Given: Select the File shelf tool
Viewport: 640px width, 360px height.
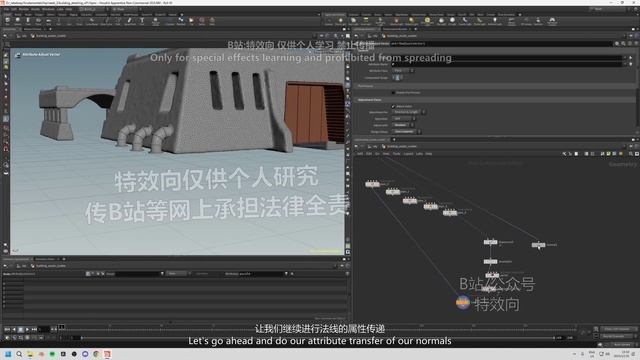Looking at the screenshot, I should pos(191,21).
